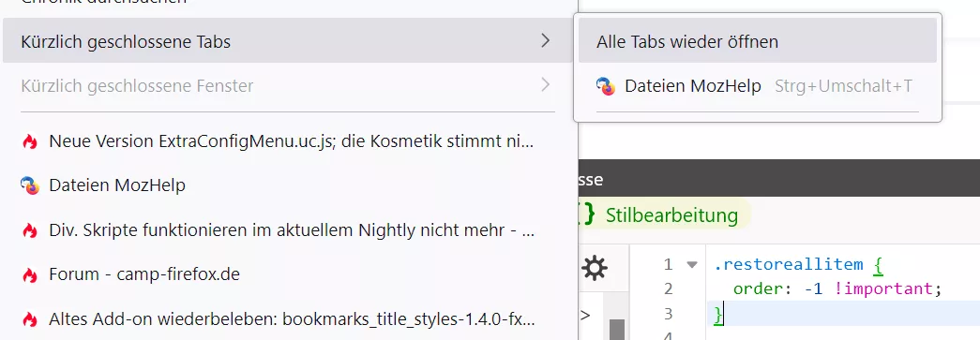This screenshot has width=980, height=340.
Task: Collapse the code fold arrow on line 1
Action: (691, 264)
